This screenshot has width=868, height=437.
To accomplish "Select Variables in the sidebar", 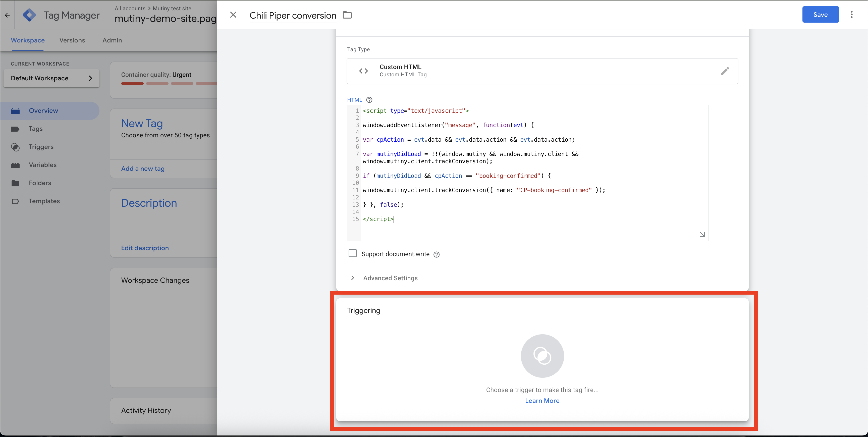I will pyautogui.click(x=42, y=165).
